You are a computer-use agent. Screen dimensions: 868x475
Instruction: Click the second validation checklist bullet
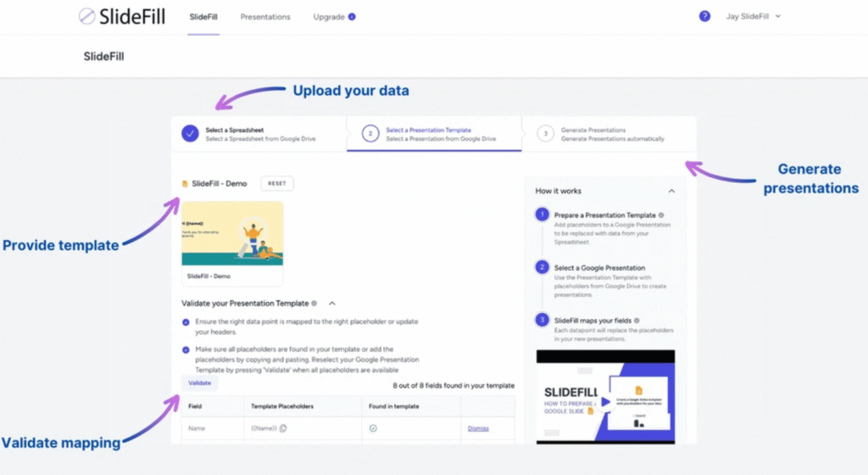coord(186,349)
